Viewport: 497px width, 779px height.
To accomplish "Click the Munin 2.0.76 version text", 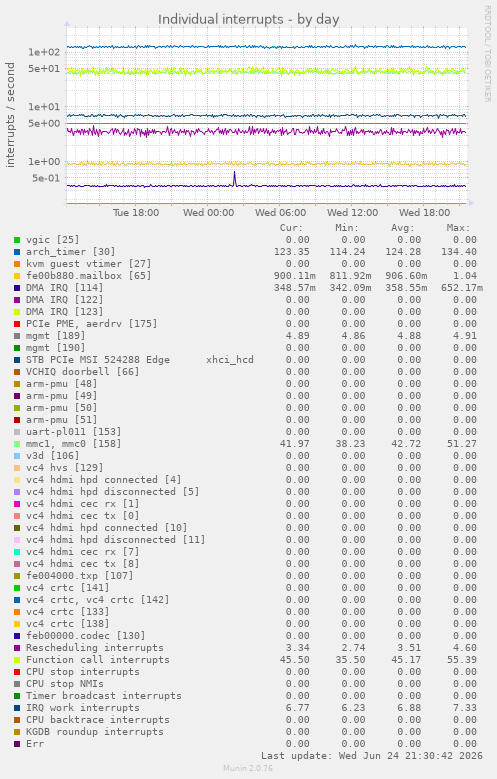I will tap(248, 768).
